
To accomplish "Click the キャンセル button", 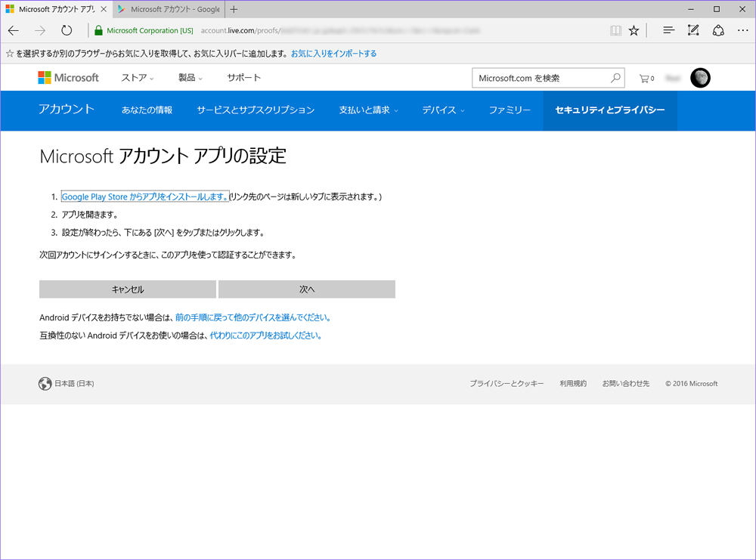I will click(128, 289).
